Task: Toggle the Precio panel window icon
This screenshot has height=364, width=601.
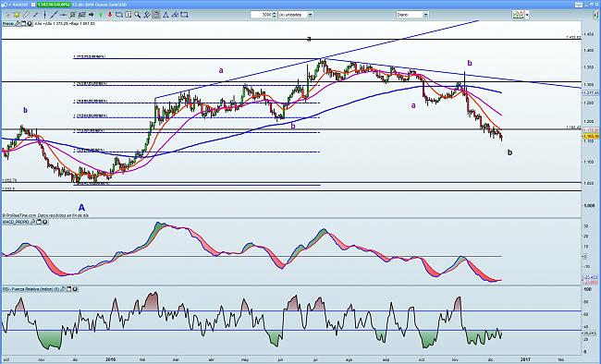Action: (23, 24)
